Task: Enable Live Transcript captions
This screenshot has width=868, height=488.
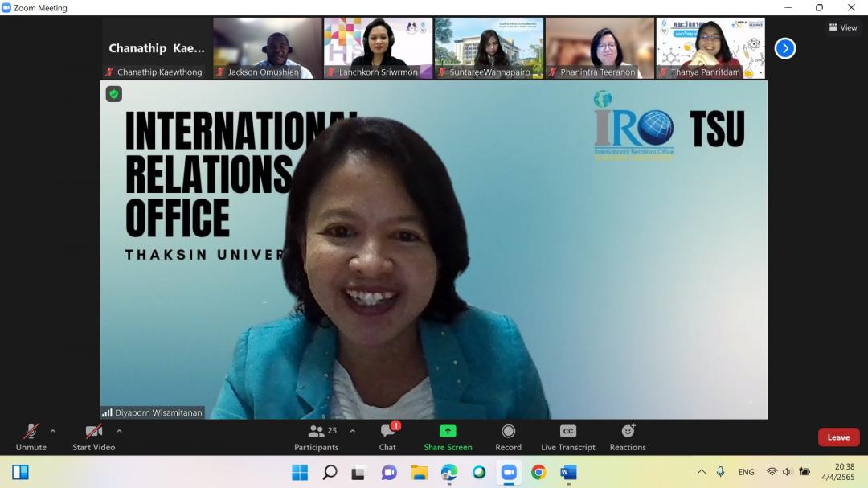Action: coord(567,437)
